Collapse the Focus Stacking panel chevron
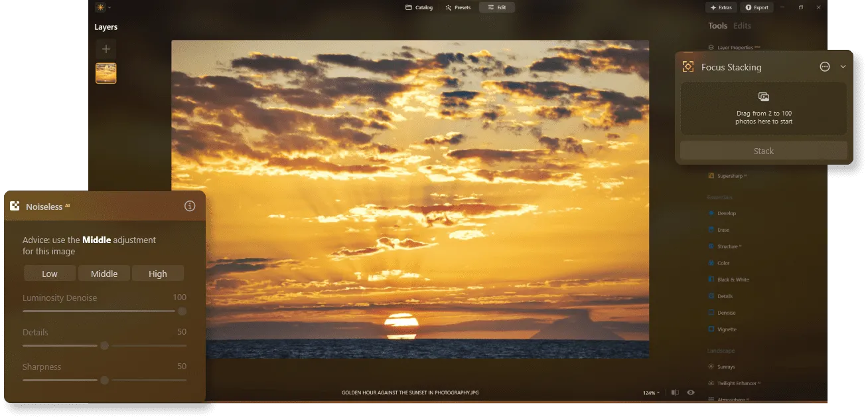The width and height of the screenshot is (868, 419). (843, 67)
